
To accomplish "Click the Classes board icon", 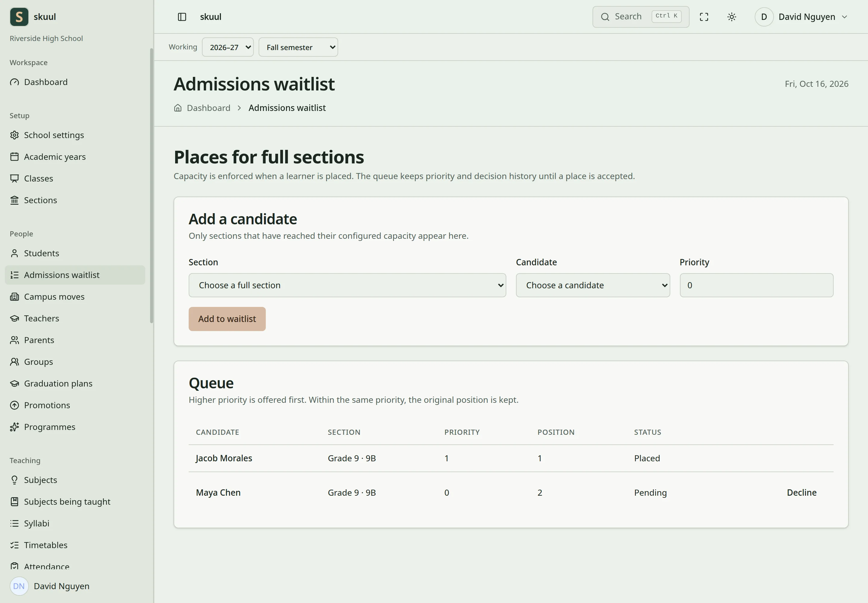I will (x=14, y=178).
